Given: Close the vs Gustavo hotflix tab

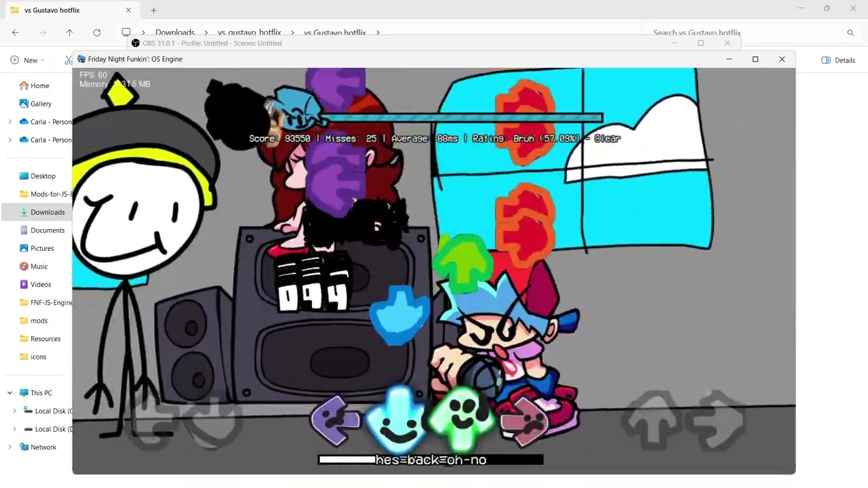Looking at the screenshot, I should point(128,10).
